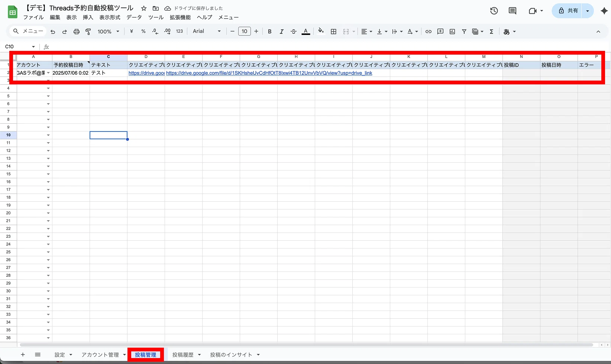Open the 編集 menu
Viewport: 611px width, 364px height.
coord(55,17)
